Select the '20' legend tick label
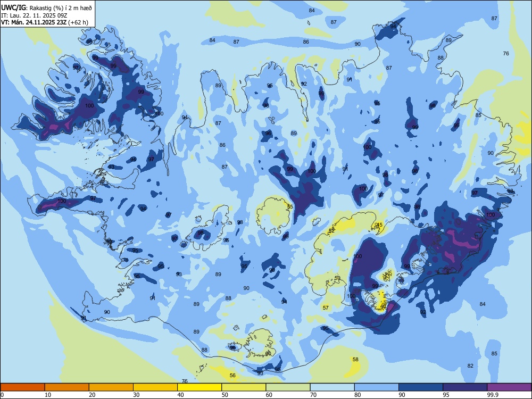 pos(92,395)
